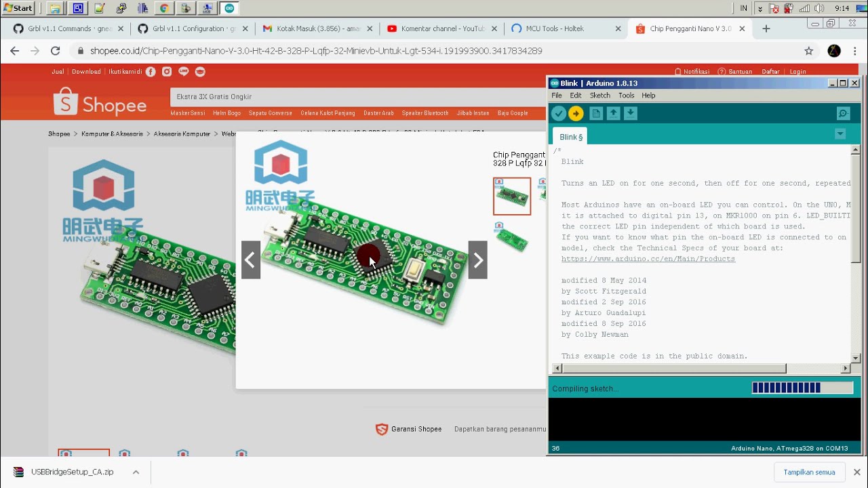Go back in Chrome
Image resolution: width=868 pixels, height=488 pixels.
(15, 51)
